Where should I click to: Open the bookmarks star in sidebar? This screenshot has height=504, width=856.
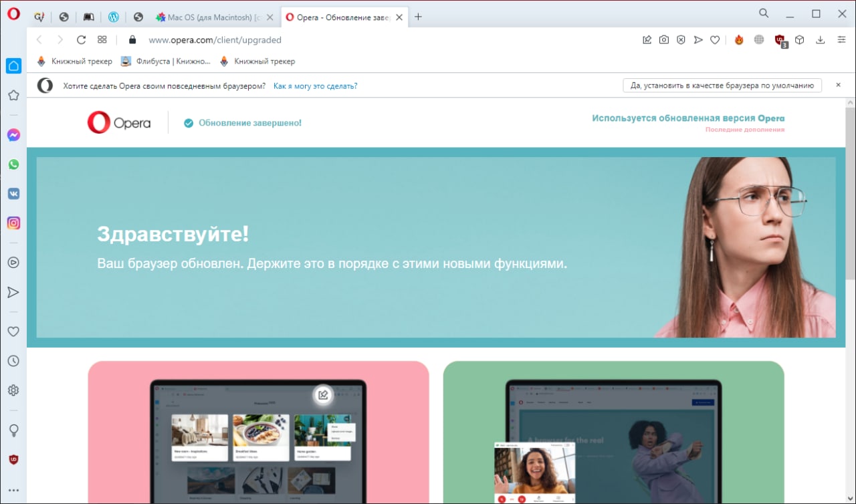coord(13,95)
